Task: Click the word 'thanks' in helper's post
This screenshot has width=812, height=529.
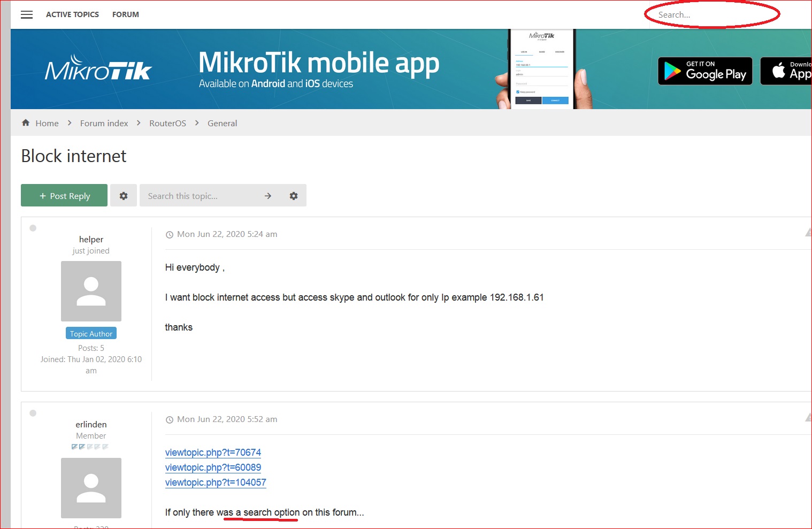Action: coord(179,327)
